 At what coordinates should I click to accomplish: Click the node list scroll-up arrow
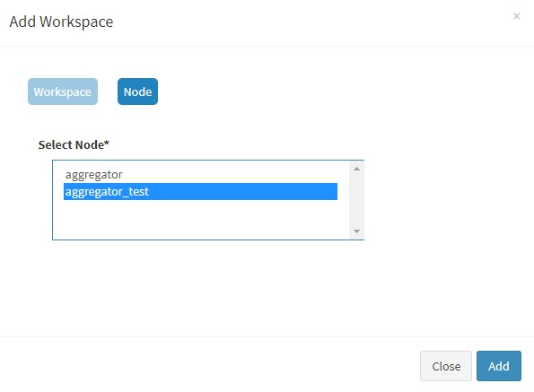[x=356, y=169]
